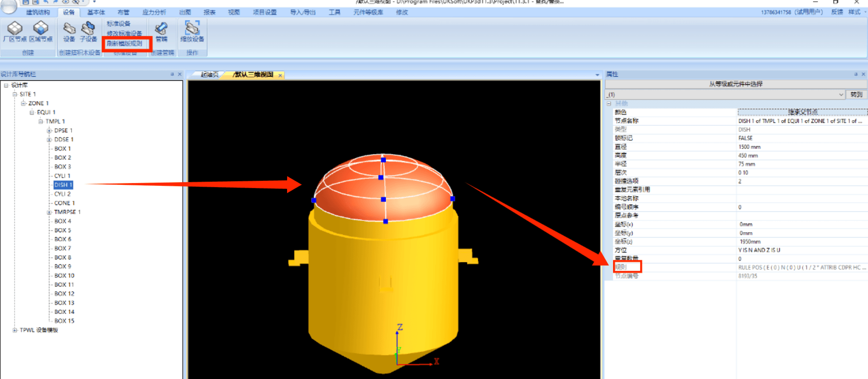868x379 pixels.
Task: Click 标准设备 standard equipment button
Action: click(119, 24)
